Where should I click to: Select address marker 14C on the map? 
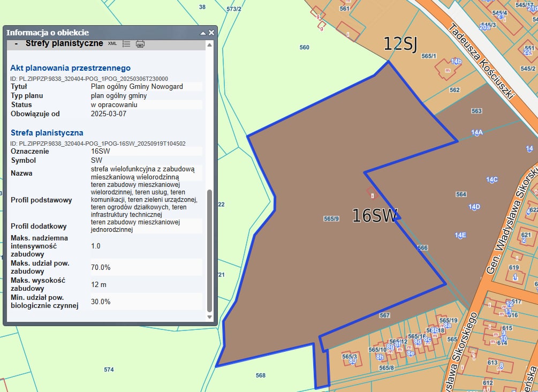click(x=492, y=179)
